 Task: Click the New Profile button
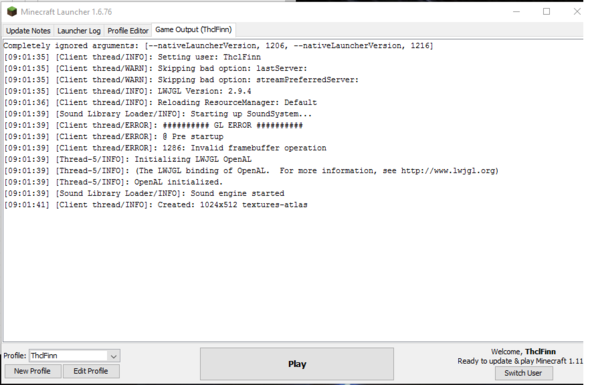(x=32, y=371)
